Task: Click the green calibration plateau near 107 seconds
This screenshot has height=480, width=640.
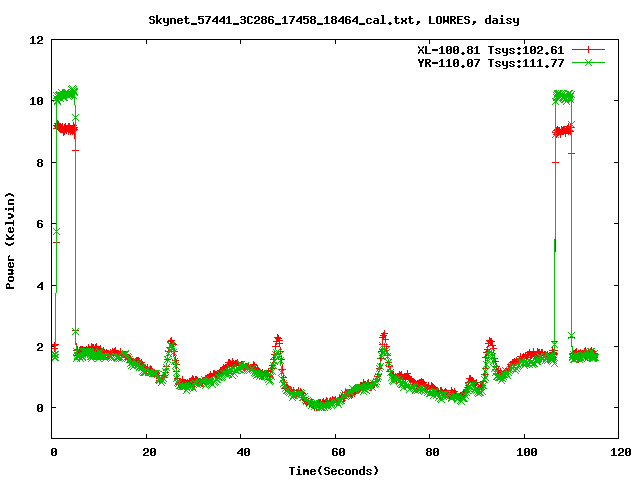Action: 563,96
